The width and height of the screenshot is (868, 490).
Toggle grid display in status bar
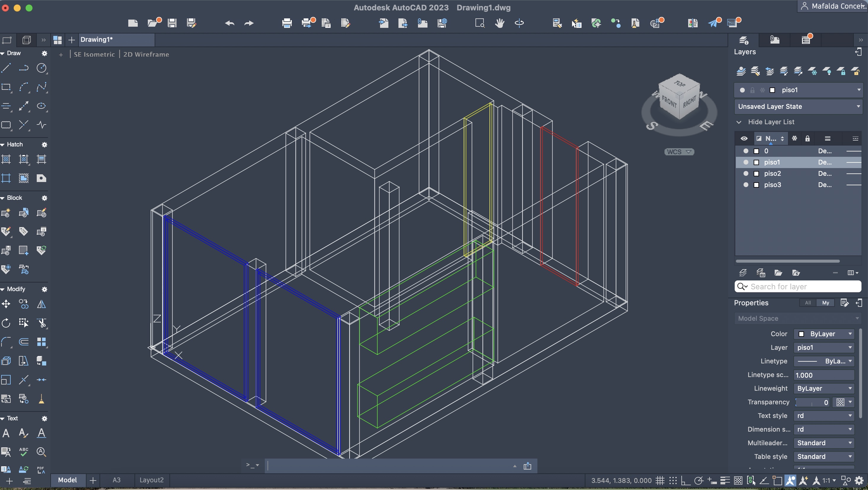coord(660,480)
